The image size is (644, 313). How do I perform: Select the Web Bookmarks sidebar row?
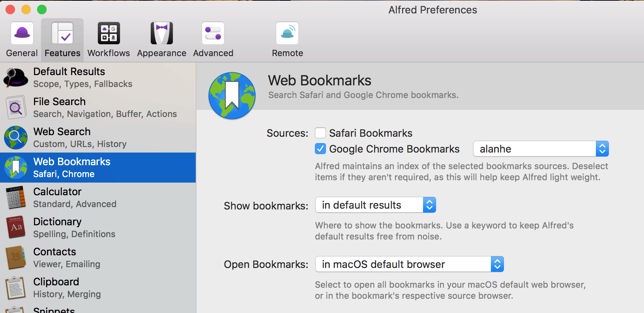(x=98, y=168)
